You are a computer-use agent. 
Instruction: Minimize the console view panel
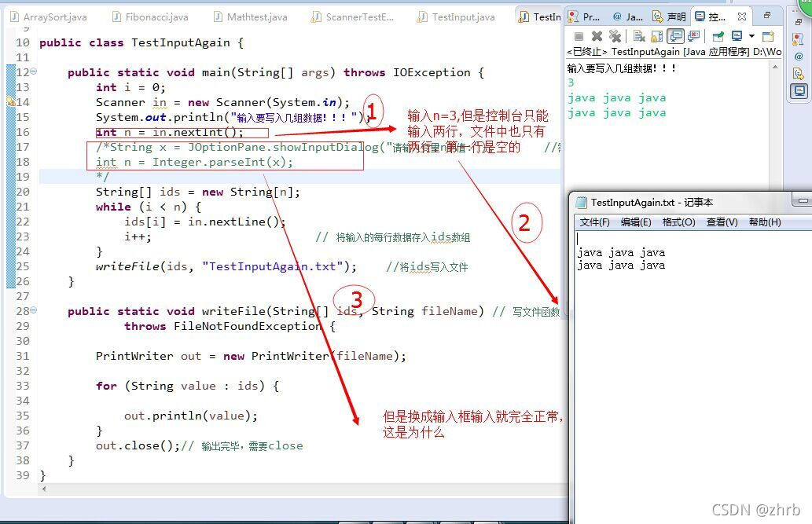coord(767,16)
